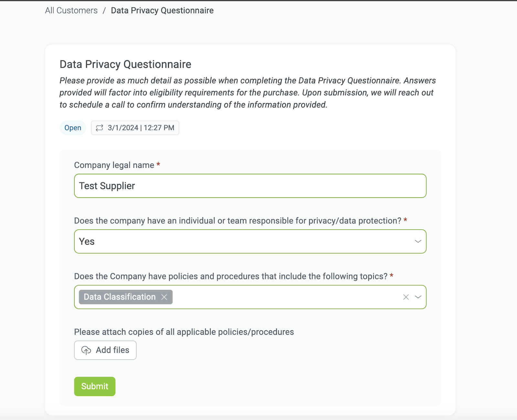
Task: Click the Open status badge
Action: pyautogui.click(x=72, y=128)
